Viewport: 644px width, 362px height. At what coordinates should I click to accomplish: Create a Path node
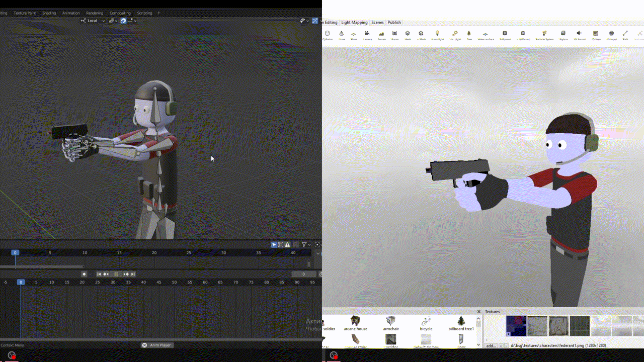click(625, 35)
